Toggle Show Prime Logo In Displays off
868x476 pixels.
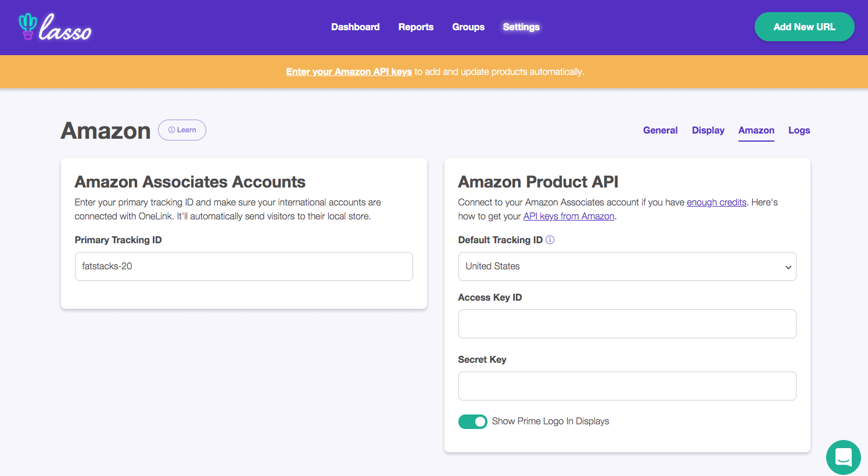472,421
